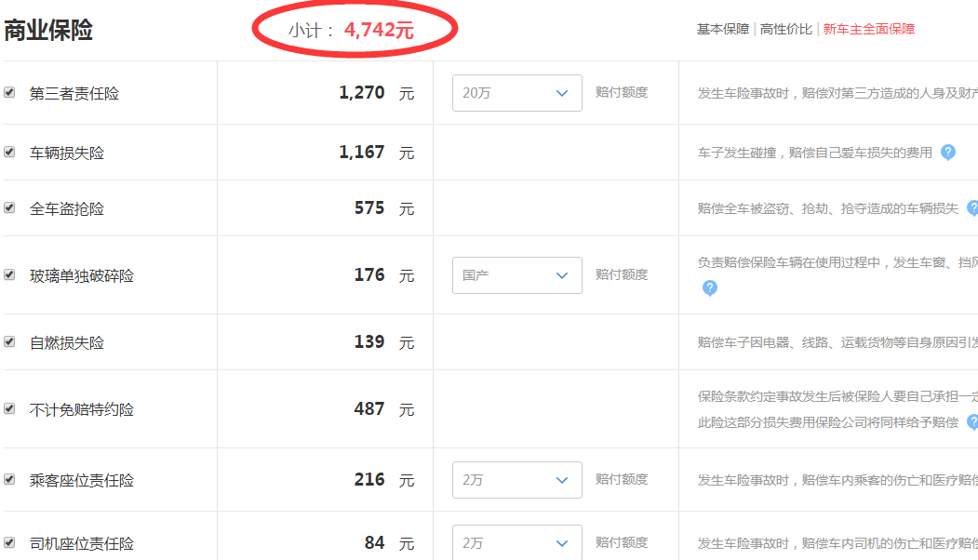Click the 84 元 price value
Viewport: 978px width, 560px height.
pyautogui.click(x=390, y=543)
